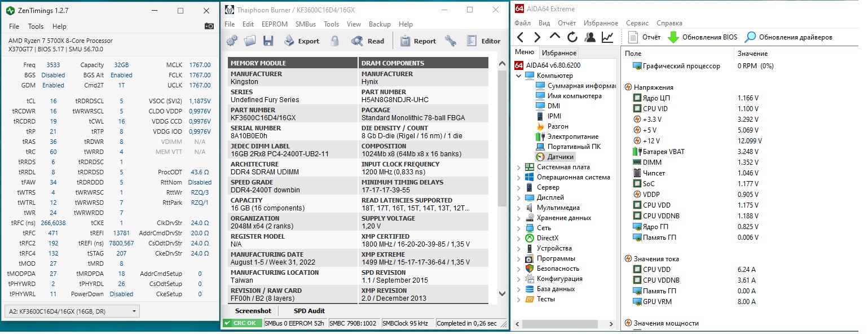Go back with AIDA64 left arrow
This screenshot has width=868, height=334.
[520, 37]
